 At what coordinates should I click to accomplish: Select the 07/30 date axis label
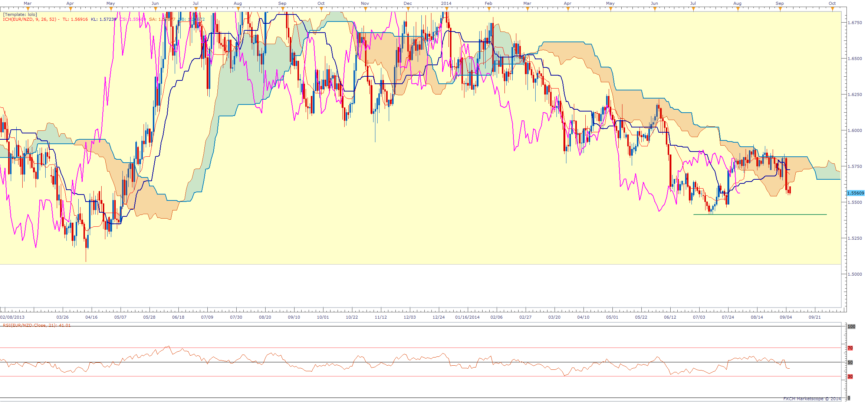[236, 317]
